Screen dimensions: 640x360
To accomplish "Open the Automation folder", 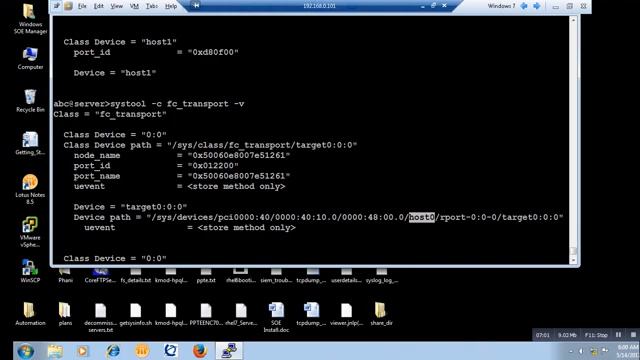I will coord(30,313).
